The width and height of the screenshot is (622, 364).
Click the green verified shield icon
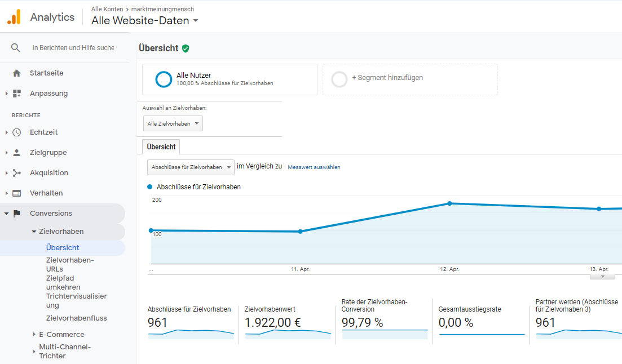tap(186, 48)
